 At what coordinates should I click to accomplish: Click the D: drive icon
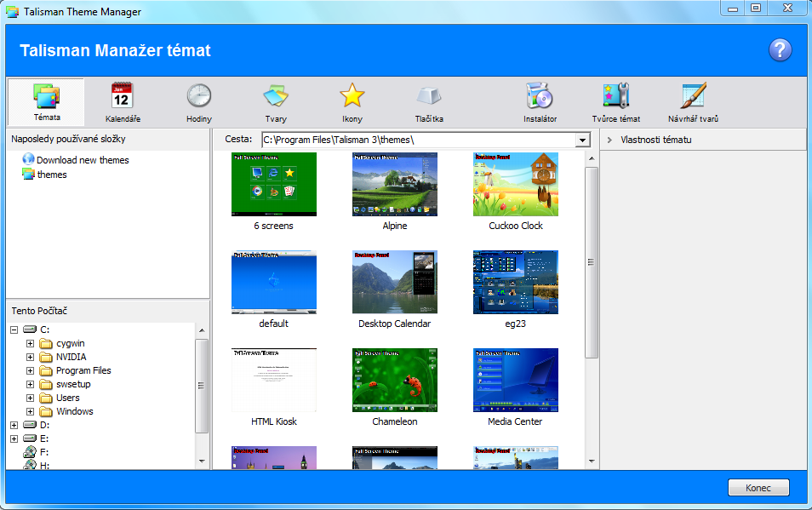[x=30, y=425]
